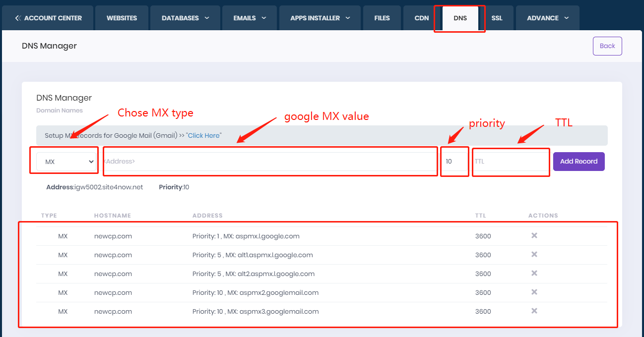Select the Files tab
Image resolution: width=644 pixels, height=337 pixels.
(382, 18)
